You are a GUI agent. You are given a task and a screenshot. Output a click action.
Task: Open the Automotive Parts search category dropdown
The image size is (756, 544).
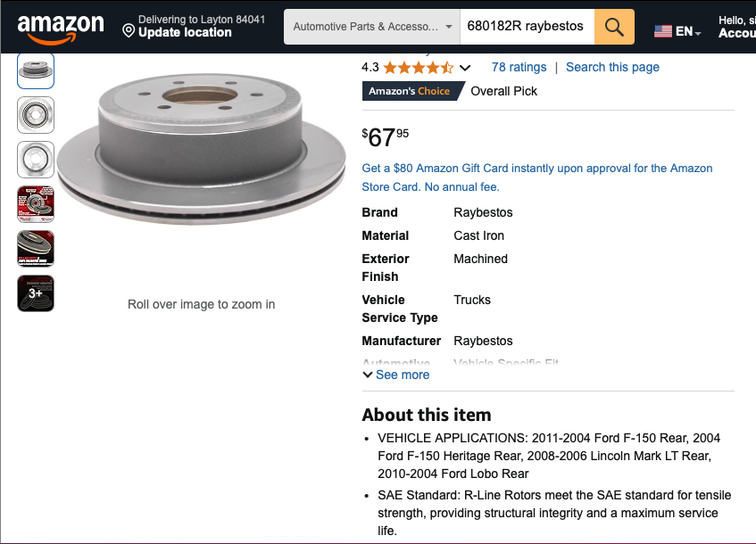pyautogui.click(x=372, y=27)
